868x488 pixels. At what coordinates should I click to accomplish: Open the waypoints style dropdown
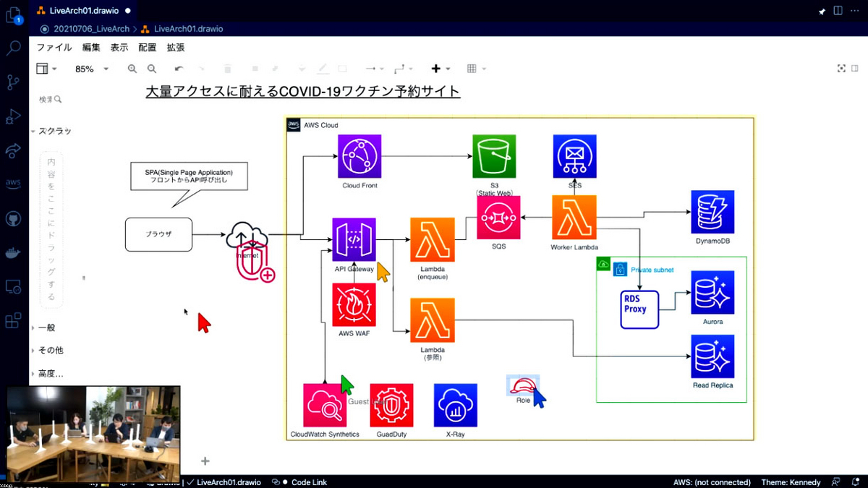click(x=403, y=69)
